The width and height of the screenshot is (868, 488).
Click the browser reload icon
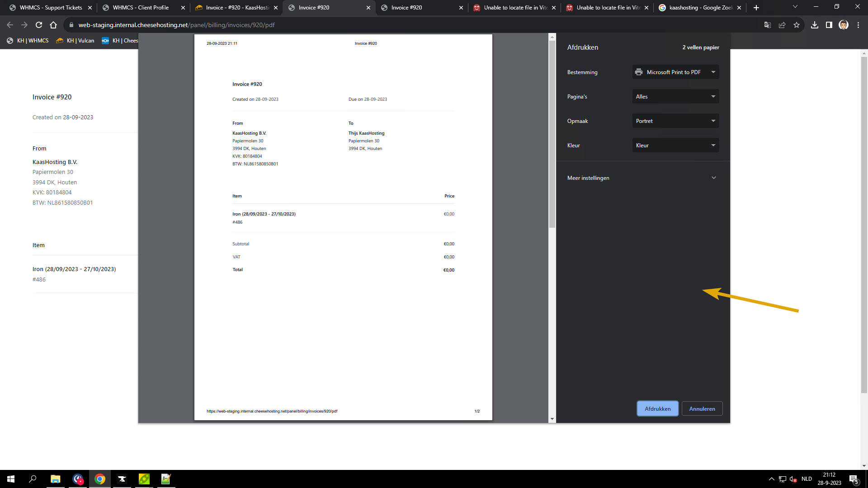point(39,25)
